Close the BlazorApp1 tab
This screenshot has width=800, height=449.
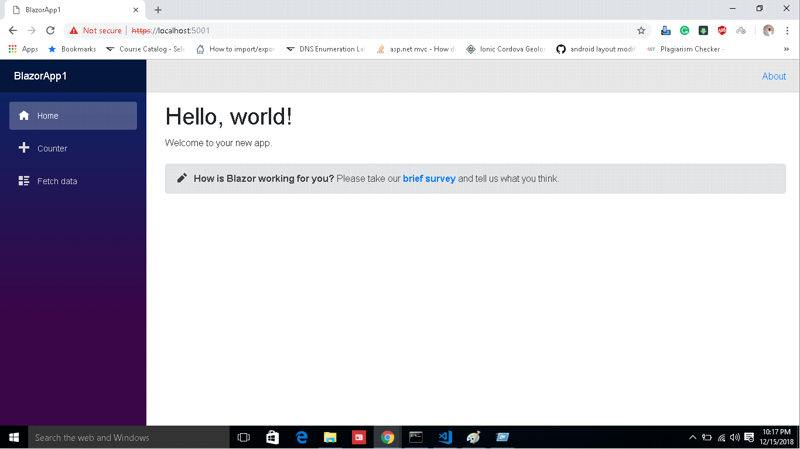pos(136,10)
